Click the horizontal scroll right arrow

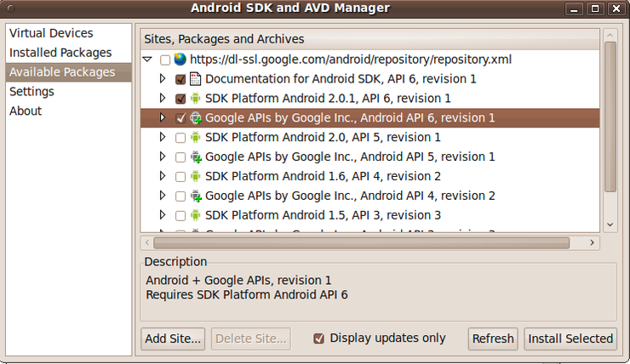[592, 242]
